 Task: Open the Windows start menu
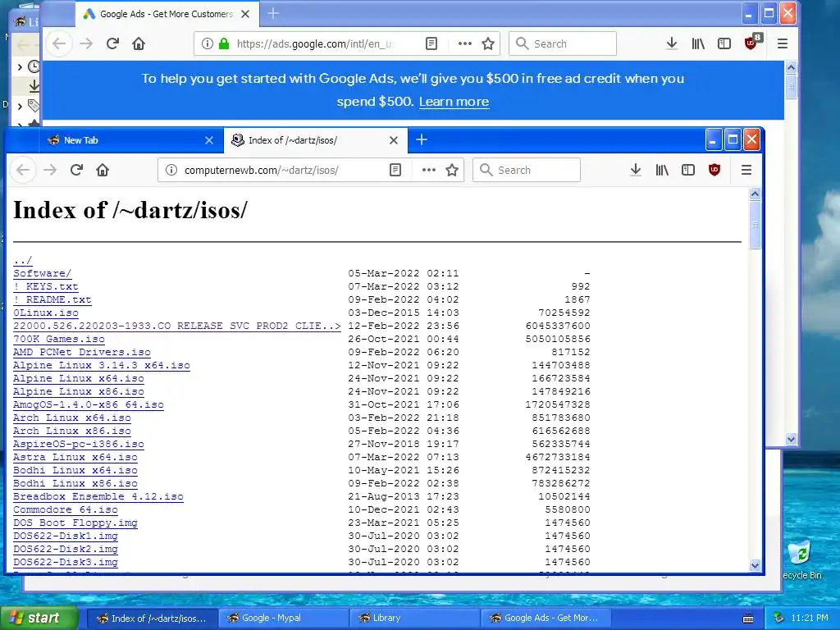39,619
